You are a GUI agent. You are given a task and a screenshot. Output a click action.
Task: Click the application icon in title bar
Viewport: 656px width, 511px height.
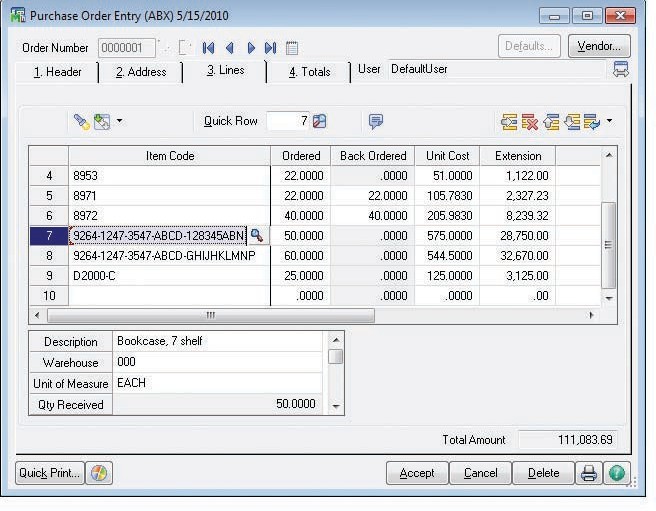(x=18, y=15)
